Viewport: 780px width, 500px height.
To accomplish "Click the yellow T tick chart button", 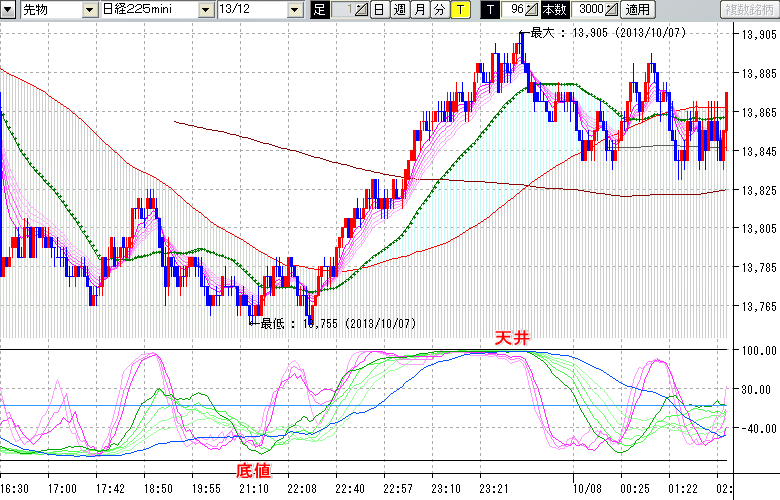I will click(459, 10).
